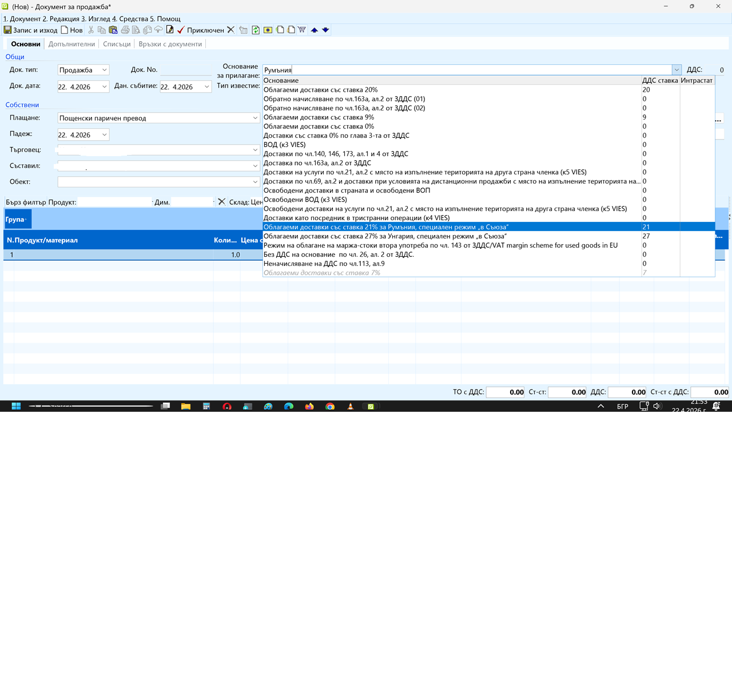Click the shopping cart toolbar icon
The width and height of the screenshot is (732, 700).
(x=302, y=30)
